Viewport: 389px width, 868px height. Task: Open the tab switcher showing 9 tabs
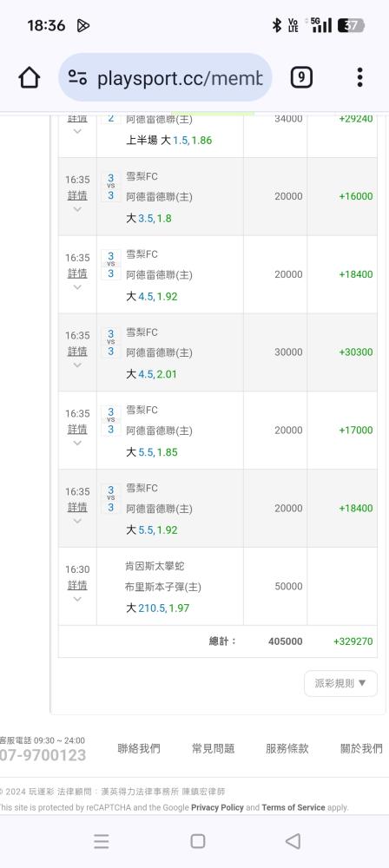point(301,77)
